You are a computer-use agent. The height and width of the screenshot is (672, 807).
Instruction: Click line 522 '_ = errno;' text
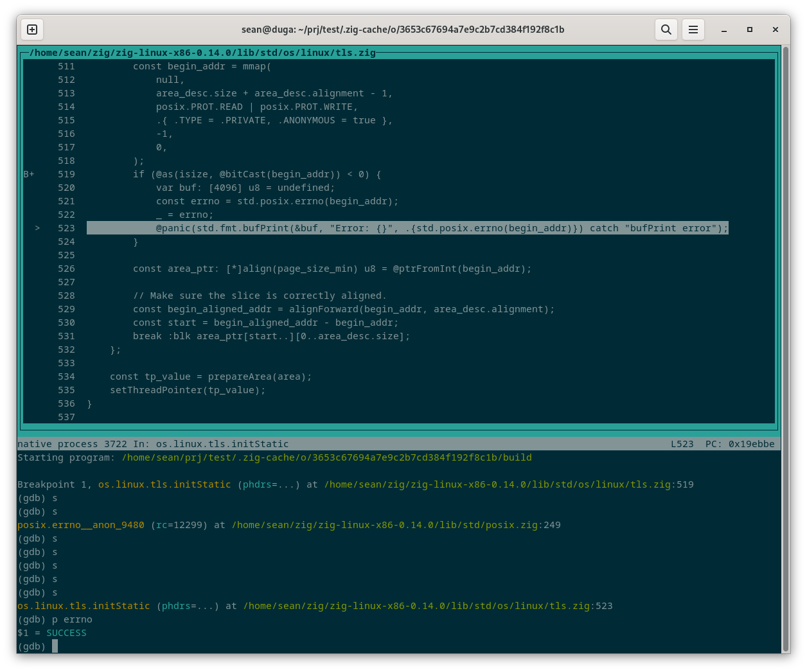pos(184,215)
